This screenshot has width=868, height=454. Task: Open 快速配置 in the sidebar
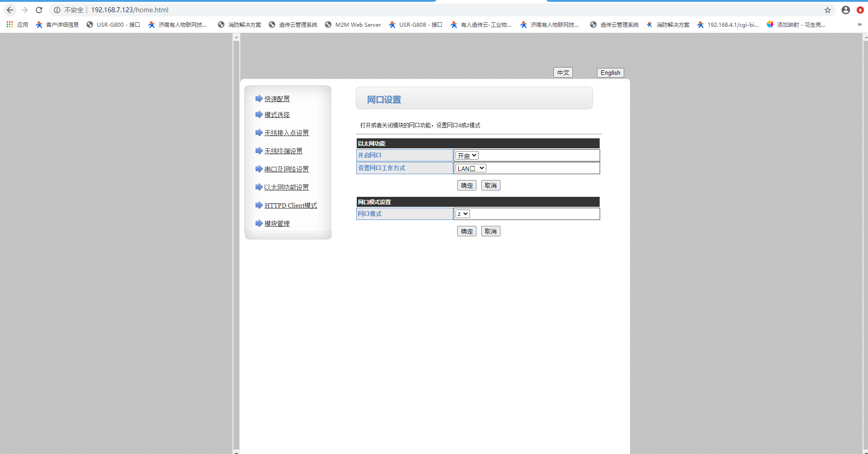(x=277, y=99)
